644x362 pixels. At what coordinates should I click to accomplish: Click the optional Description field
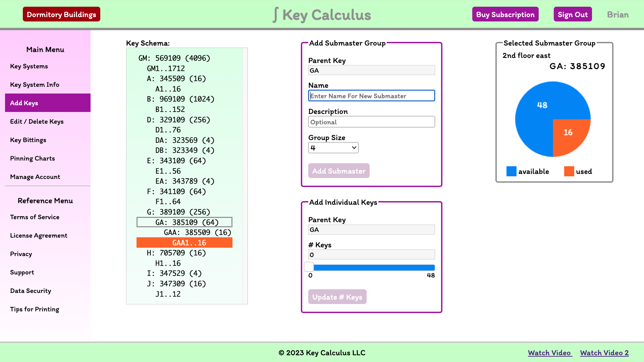point(371,122)
